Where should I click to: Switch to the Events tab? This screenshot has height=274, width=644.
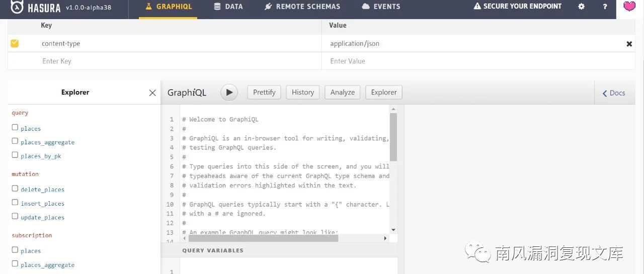pos(381,7)
